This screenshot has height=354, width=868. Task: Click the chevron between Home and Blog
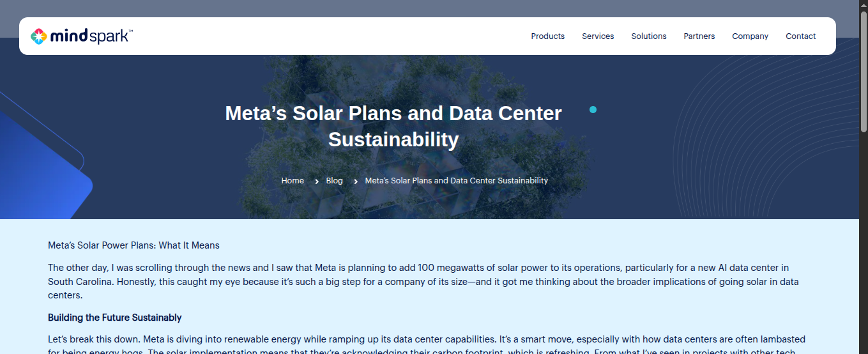coord(317,181)
